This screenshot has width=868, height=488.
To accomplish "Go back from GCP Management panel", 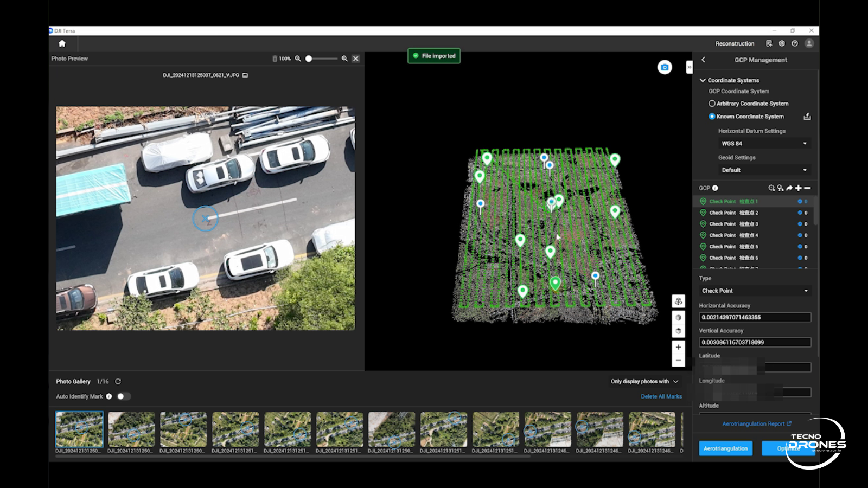I will point(704,60).
